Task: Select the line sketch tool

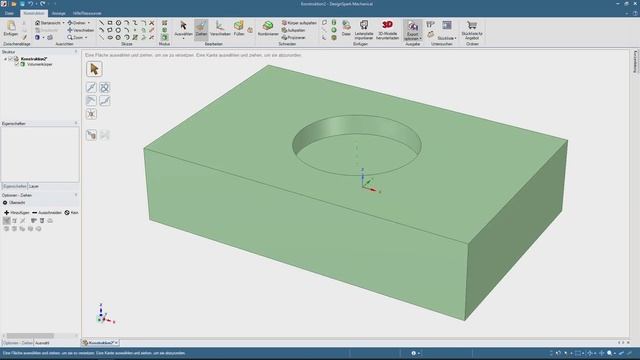Action: tap(101, 23)
